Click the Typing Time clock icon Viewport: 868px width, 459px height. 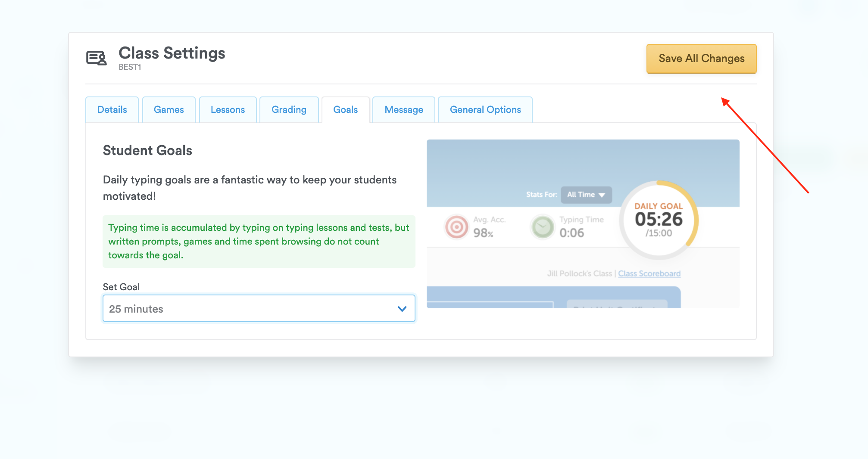[x=542, y=227]
